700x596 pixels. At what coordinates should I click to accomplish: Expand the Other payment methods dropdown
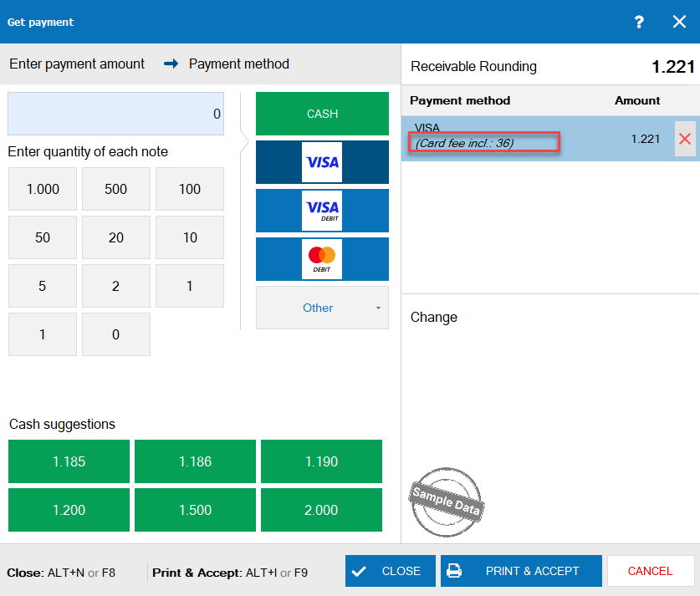(x=322, y=308)
